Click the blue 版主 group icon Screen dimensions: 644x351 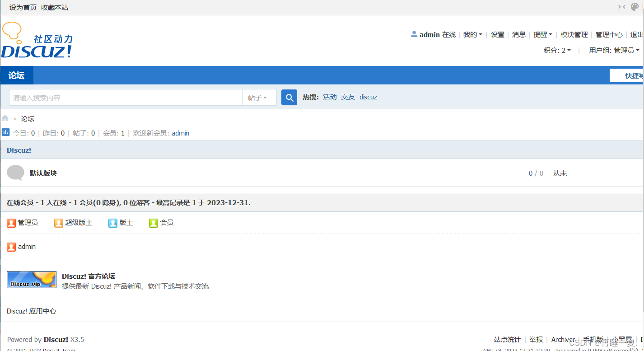112,222
